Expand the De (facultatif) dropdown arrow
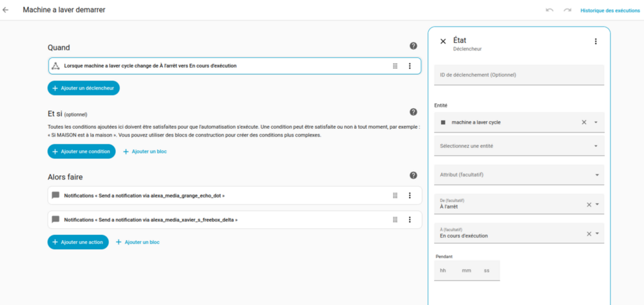The image size is (644, 305). [x=597, y=205]
